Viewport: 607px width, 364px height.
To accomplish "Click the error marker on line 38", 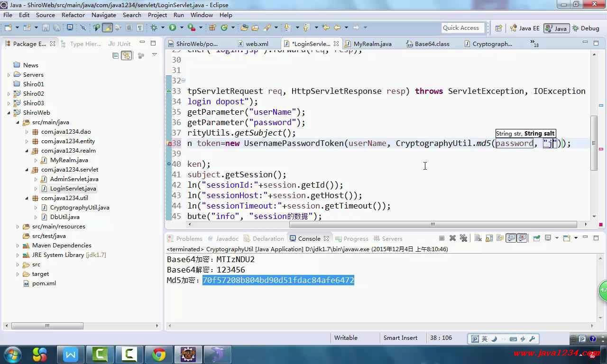I will coord(168,144).
